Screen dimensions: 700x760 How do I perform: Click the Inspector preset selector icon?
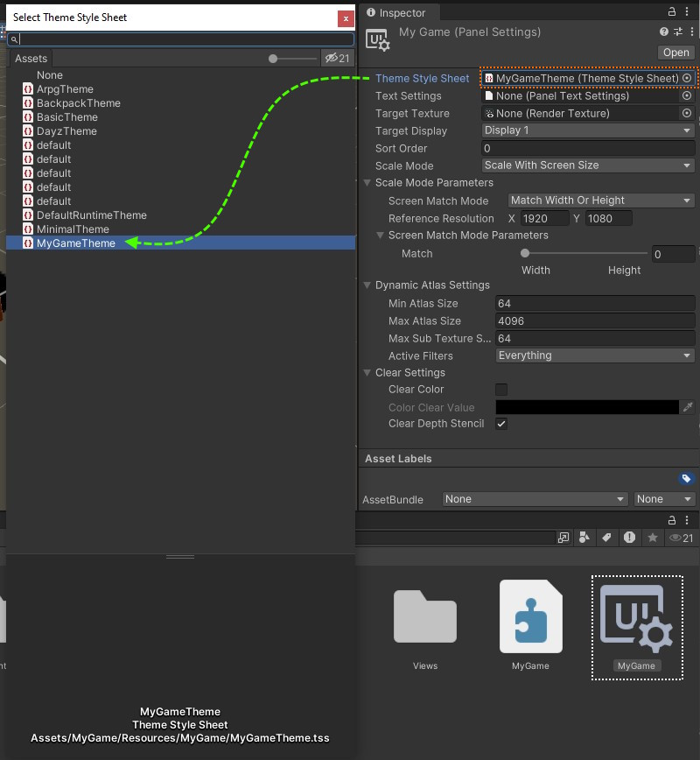(x=676, y=32)
